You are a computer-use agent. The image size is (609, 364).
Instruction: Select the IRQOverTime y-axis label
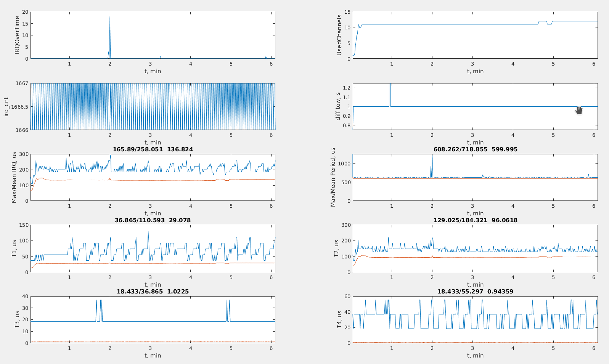(17, 35)
